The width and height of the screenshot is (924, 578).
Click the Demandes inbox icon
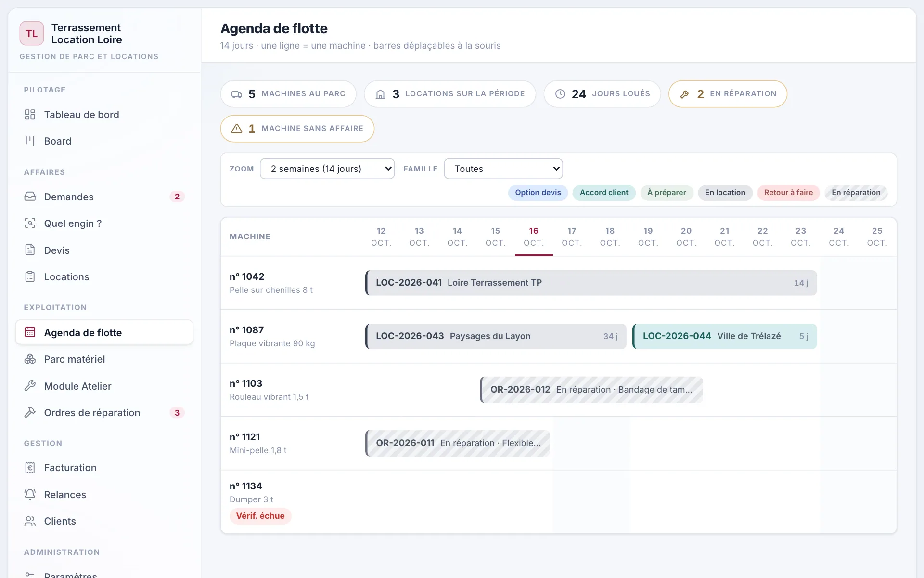coord(30,197)
